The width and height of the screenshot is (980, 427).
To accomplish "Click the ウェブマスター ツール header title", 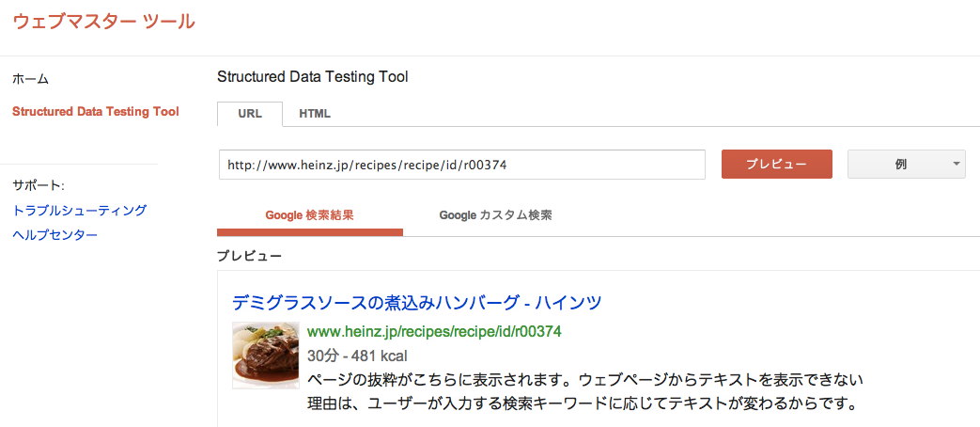I will click(x=103, y=21).
